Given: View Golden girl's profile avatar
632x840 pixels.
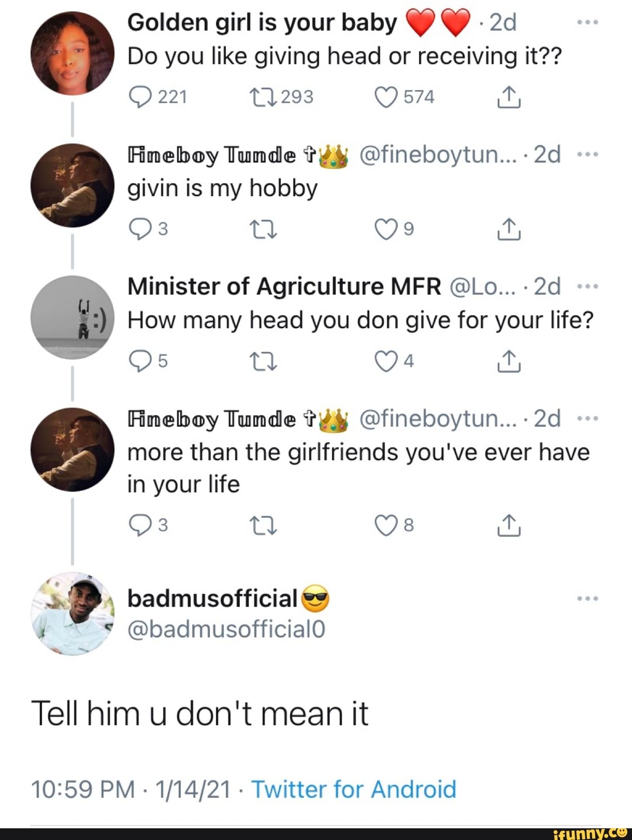Looking at the screenshot, I should pyautogui.click(x=72, y=53).
